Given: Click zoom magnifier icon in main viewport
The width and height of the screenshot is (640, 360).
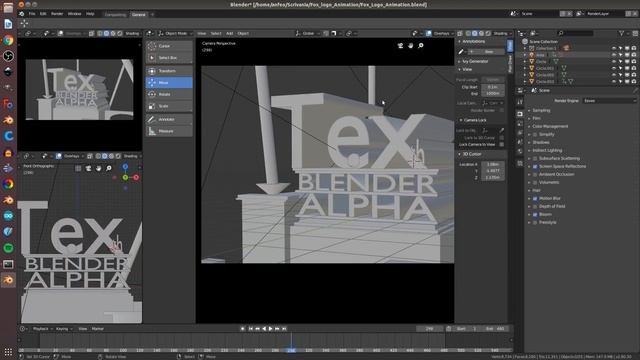Looking at the screenshot, I should (421, 46).
